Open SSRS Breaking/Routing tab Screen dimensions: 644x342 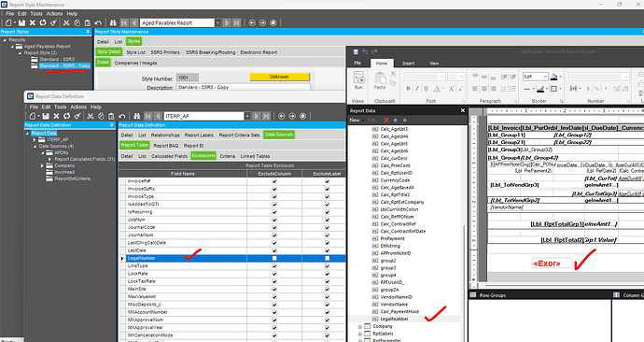210,52
